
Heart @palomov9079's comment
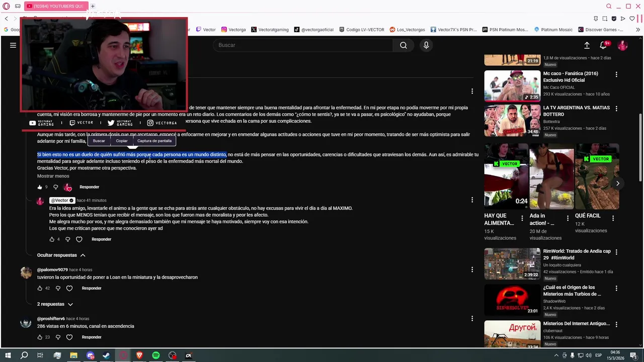[x=69, y=288]
